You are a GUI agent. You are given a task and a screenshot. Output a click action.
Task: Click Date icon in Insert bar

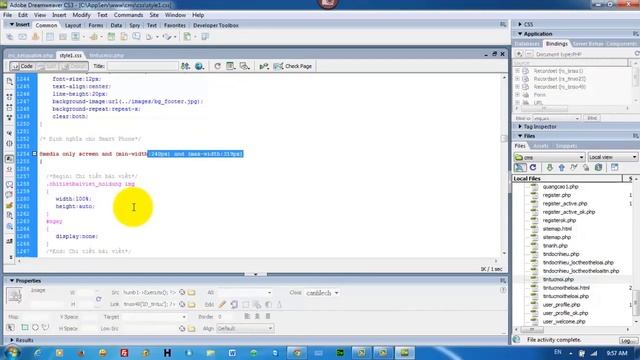point(111,37)
